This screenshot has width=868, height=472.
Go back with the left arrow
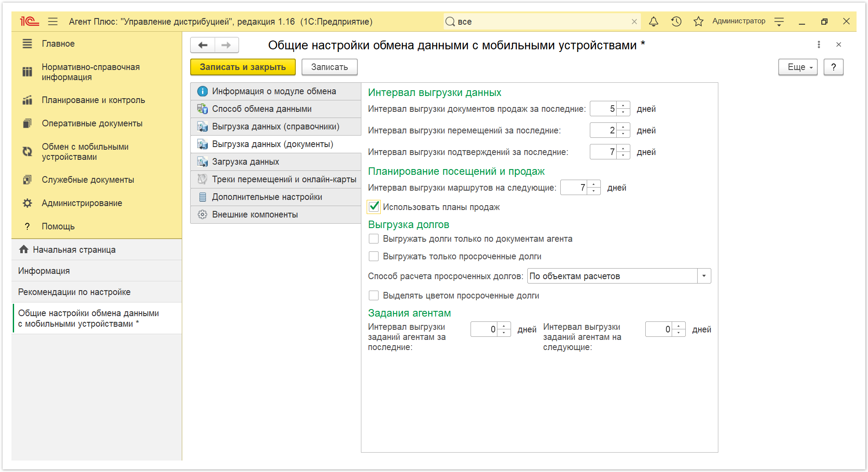coord(203,45)
